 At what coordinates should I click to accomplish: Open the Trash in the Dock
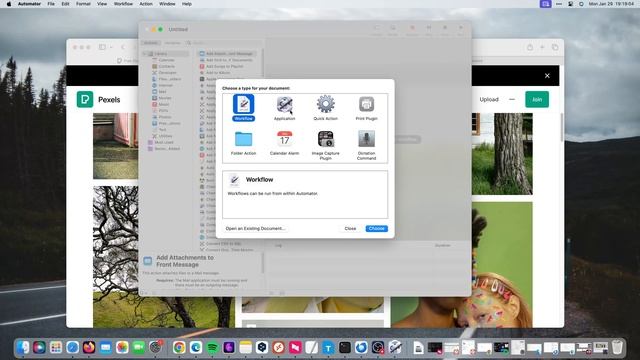click(617, 347)
